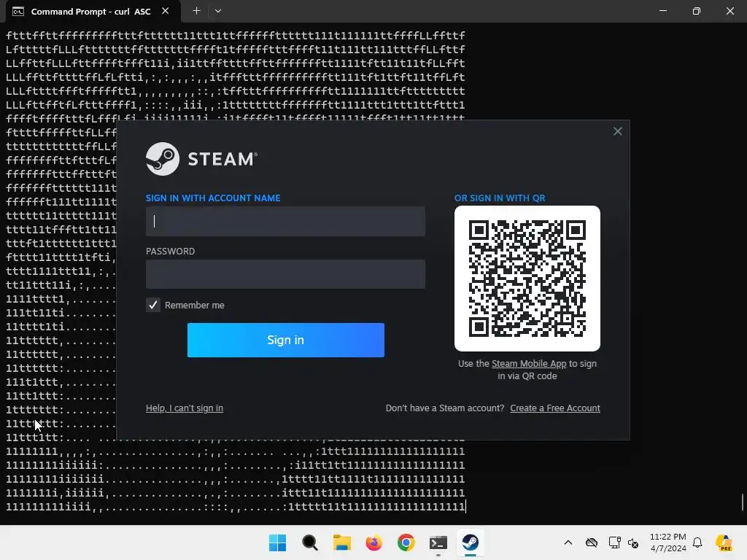The height and width of the screenshot is (560, 747).
Task: Expand the terminal profile dropdown arrow
Action: click(217, 11)
